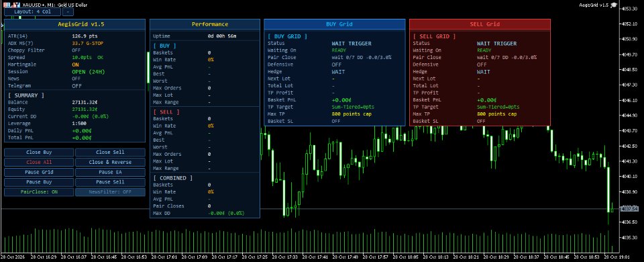Click the Pause Grid button
The image size is (644, 262).
39,173
